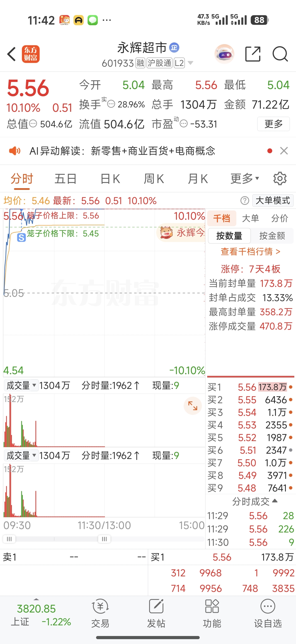Tap the info icon next to 市盈

[x=184, y=123]
